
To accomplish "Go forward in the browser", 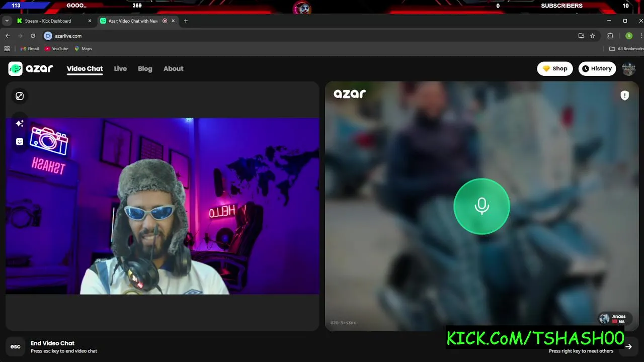I will pos(20,36).
